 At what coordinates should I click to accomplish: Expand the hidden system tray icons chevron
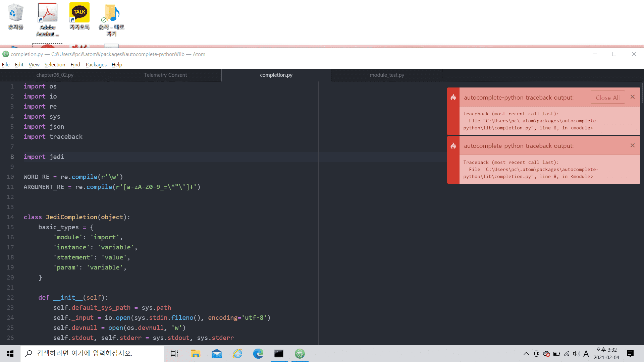[x=526, y=354]
